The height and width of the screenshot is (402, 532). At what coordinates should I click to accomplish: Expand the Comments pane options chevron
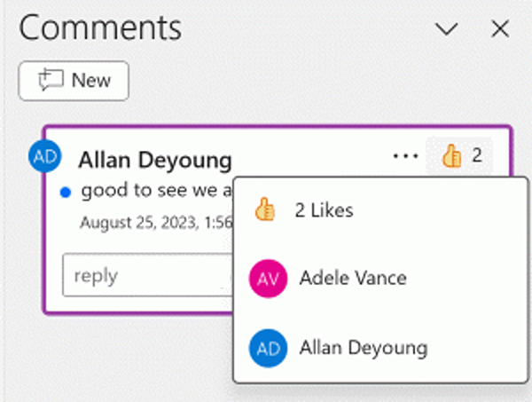(x=447, y=29)
